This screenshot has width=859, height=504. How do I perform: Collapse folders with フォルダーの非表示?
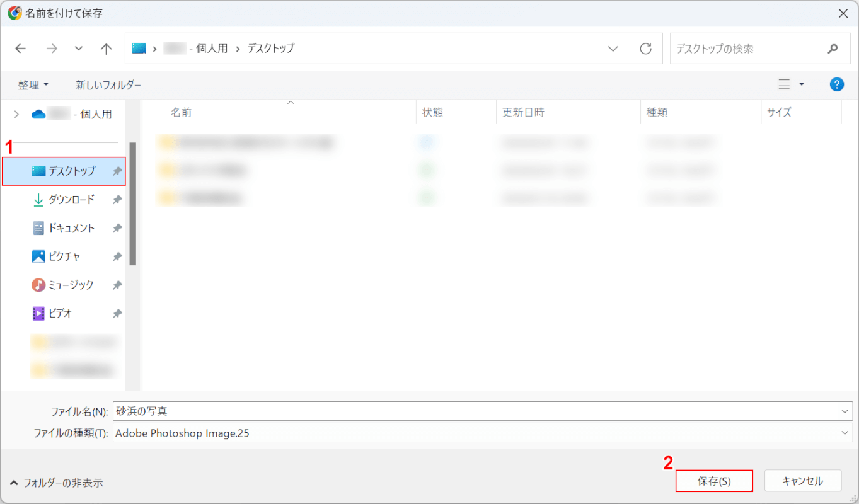pyautogui.click(x=57, y=483)
